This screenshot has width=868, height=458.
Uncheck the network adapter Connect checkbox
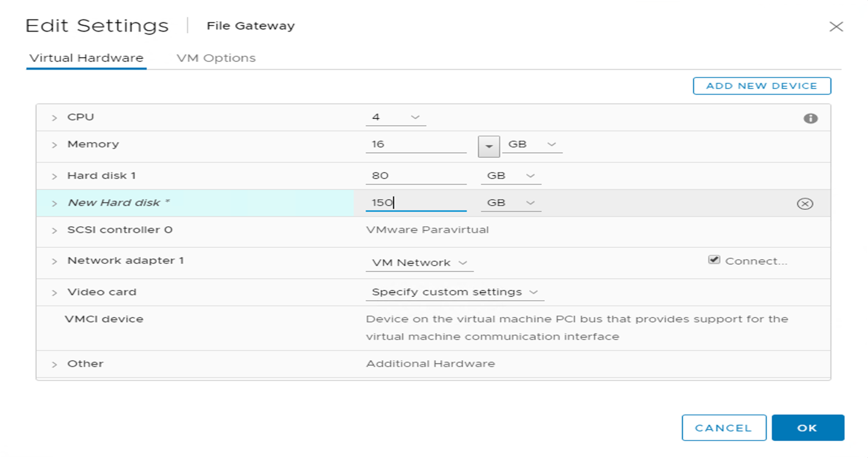[x=714, y=260]
